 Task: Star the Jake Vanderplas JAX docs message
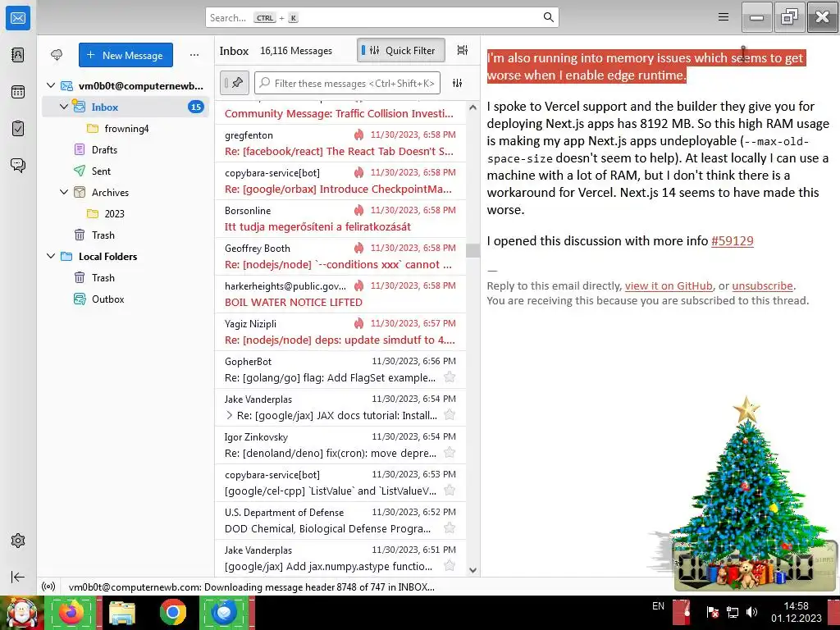[x=450, y=415]
